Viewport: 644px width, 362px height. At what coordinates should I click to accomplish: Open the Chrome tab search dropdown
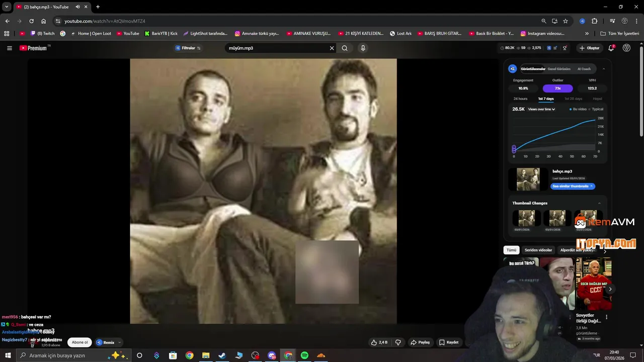pyautogui.click(x=7, y=7)
